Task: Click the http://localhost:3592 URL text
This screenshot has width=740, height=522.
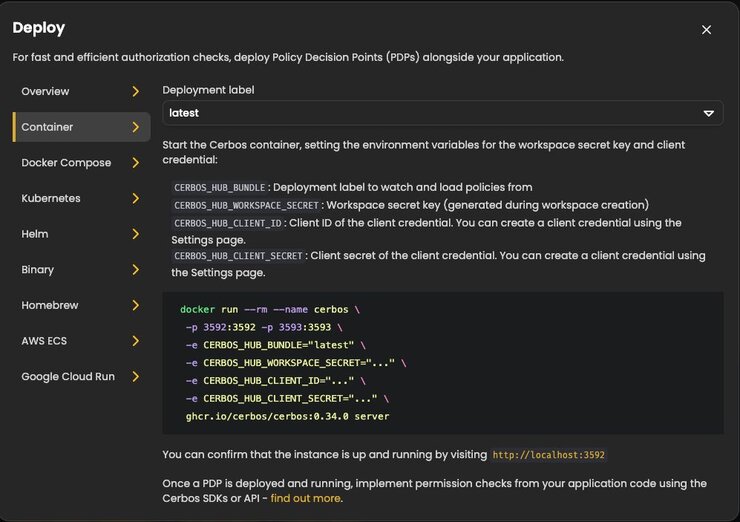Action: tap(548, 455)
